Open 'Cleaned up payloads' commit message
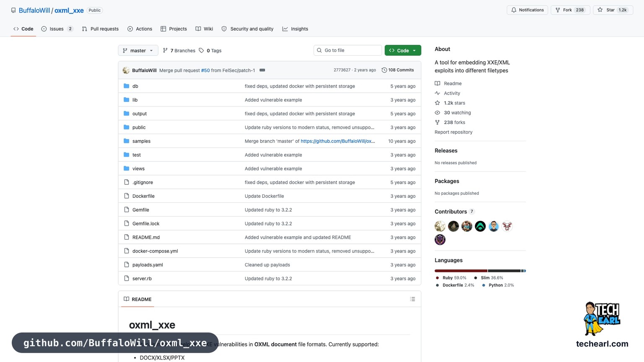 click(x=267, y=265)
